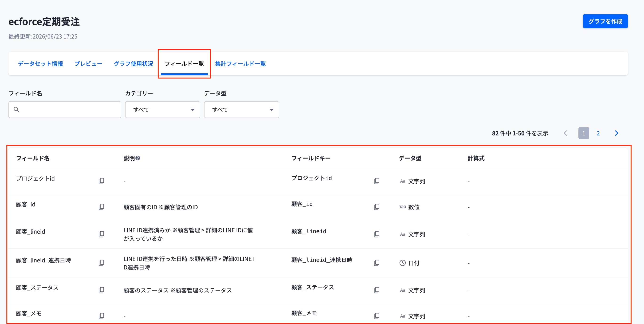
Task: Copy the 顧客_id field name
Action: point(101,207)
